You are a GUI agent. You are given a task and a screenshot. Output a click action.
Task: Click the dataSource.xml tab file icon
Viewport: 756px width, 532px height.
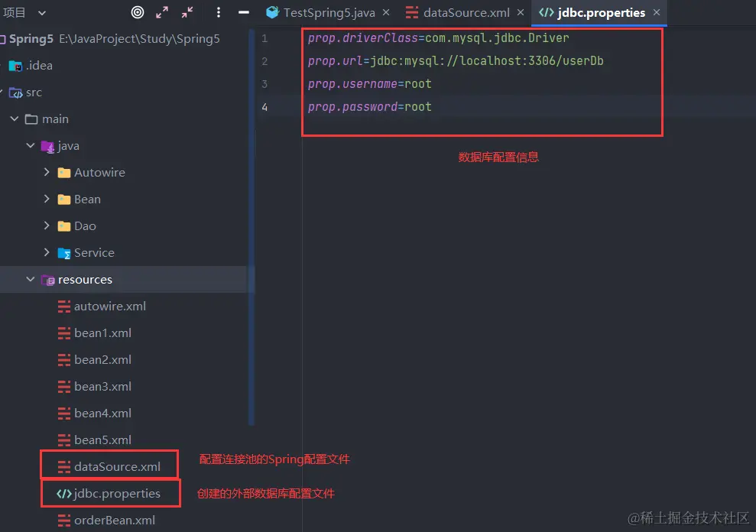pos(412,12)
